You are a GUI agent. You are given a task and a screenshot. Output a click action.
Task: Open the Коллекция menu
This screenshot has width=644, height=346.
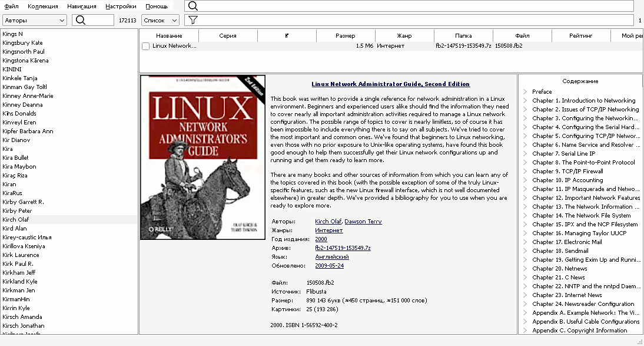coord(43,6)
